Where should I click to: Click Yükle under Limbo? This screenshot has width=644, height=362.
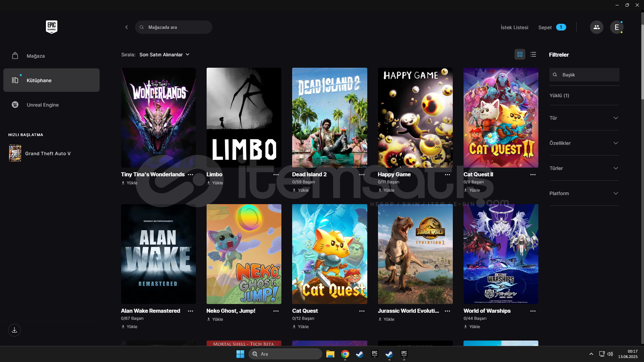(215, 183)
